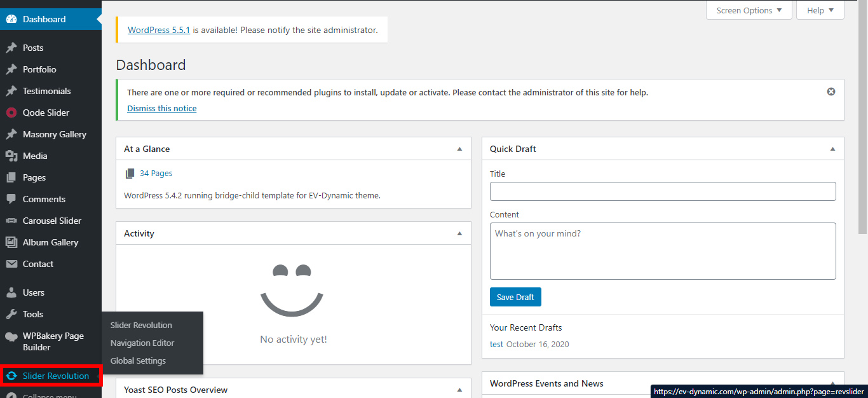
Task: Click the Pages sidebar icon
Action: click(x=11, y=177)
